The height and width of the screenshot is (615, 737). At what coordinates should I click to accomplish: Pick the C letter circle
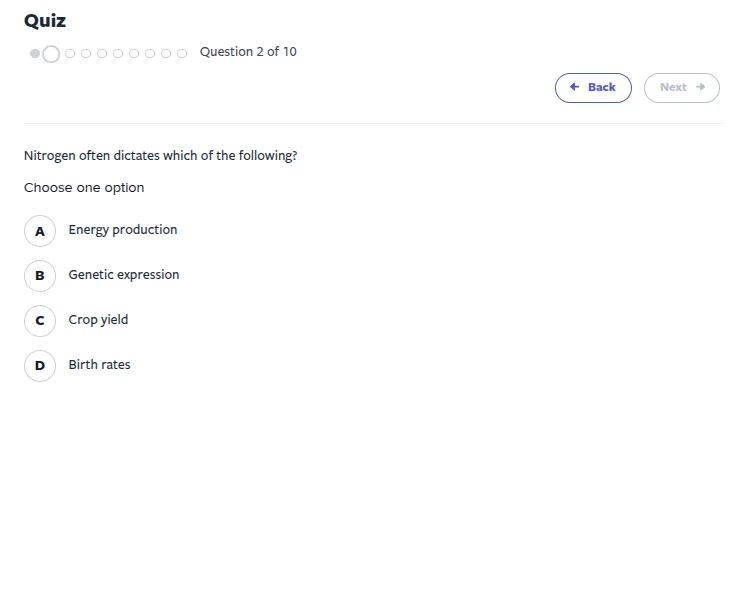[40, 321]
